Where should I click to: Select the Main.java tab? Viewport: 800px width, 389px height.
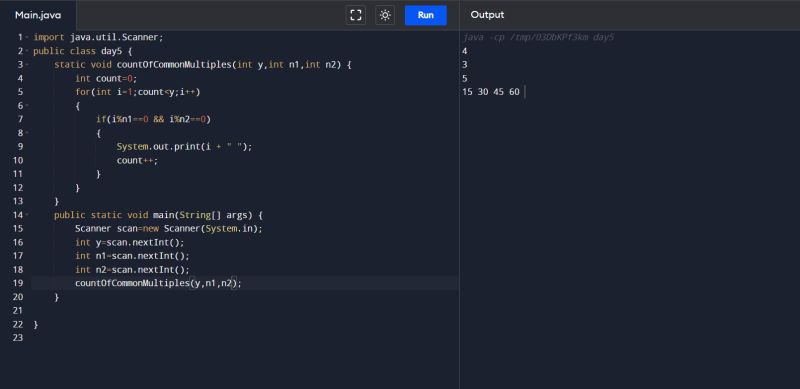(38, 15)
